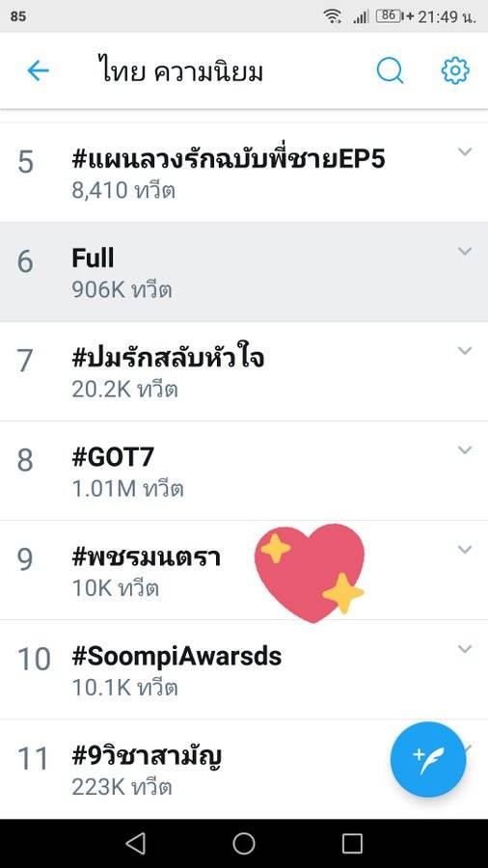Tap the sparkling heart sticker
The image size is (488, 868).
click(310, 573)
